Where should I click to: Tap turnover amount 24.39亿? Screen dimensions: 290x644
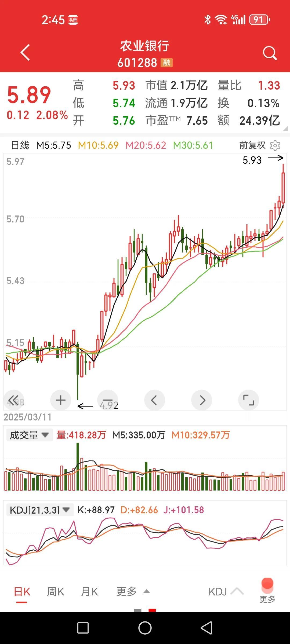(x=260, y=121)
